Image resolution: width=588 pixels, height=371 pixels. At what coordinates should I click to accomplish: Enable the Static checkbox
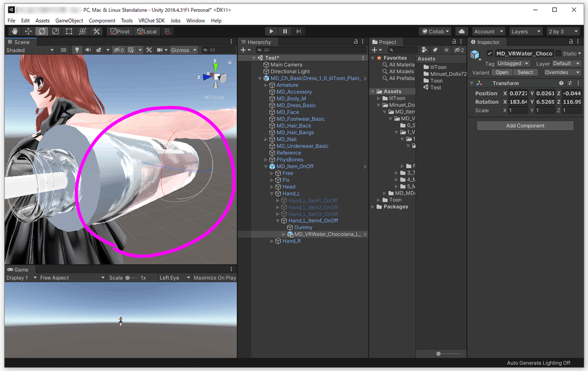click(558, 53)
